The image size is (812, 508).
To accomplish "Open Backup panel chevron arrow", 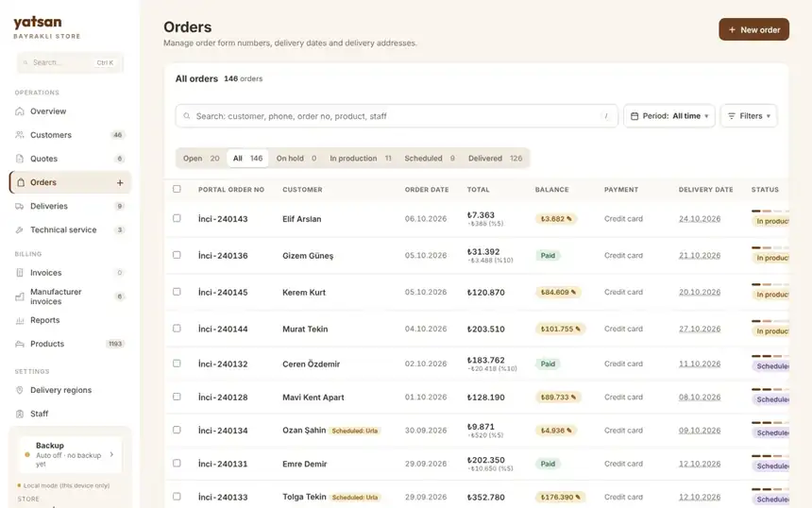I will [x=111, y=455].
